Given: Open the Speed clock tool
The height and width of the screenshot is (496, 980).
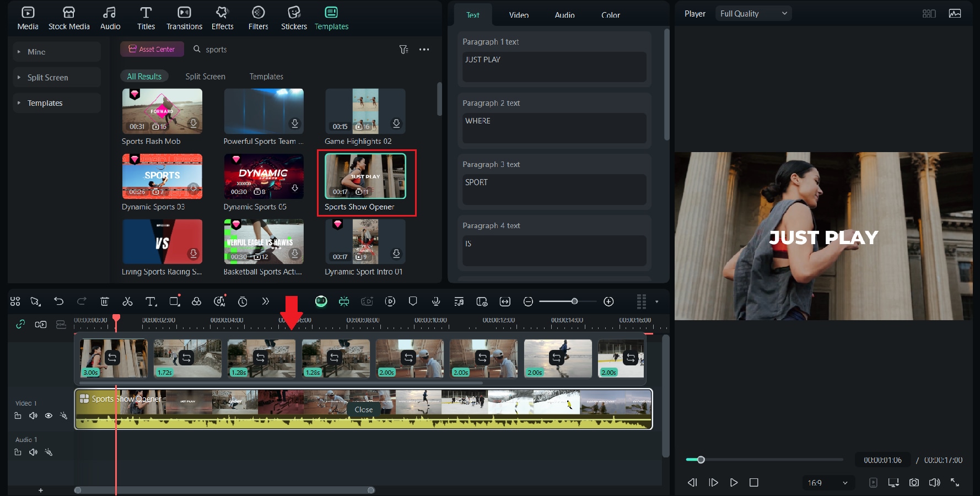Looking at the screenshot, I should pyautogui.click(x=243, y=301).
